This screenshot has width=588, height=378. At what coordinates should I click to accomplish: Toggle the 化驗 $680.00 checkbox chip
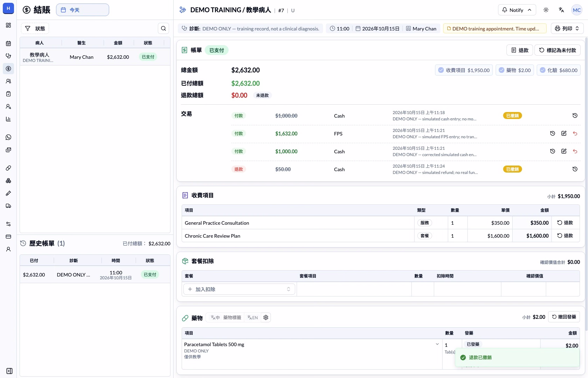click(x=559, y=70)
